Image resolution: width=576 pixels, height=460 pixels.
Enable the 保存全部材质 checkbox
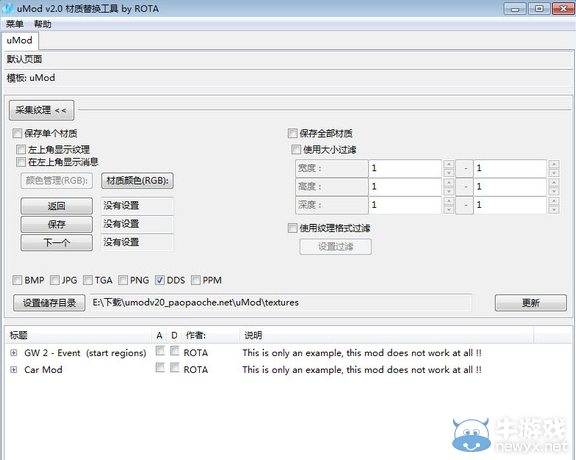coord(292,133)
